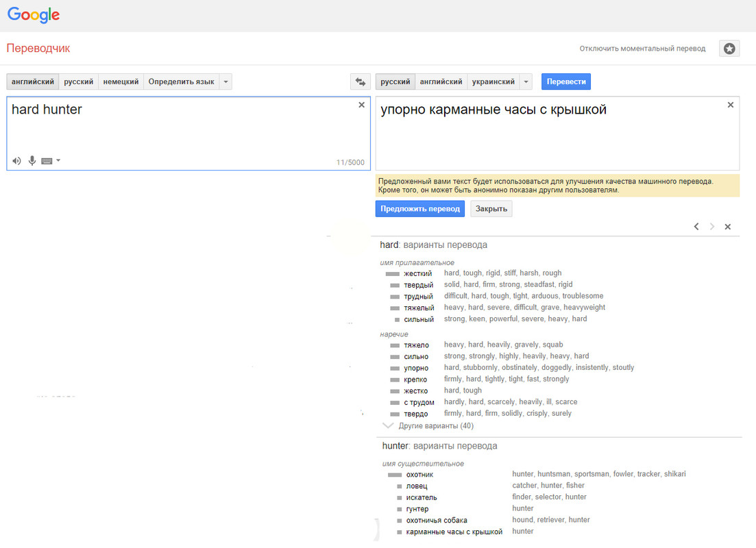Select hunter translation гунтер
Viewport: 756px width, 548px height.
point(417,509)
